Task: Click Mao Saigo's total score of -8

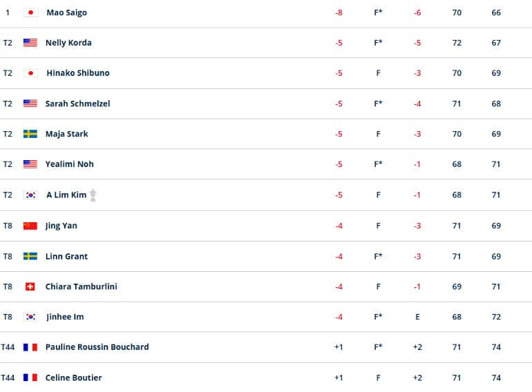Action: [339, 13]
